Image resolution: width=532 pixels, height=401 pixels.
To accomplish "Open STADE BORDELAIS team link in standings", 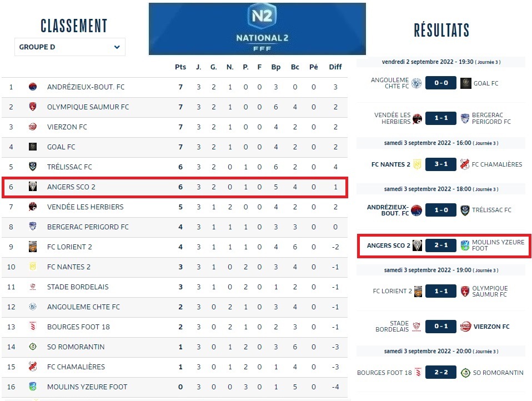I will point(78,287).
